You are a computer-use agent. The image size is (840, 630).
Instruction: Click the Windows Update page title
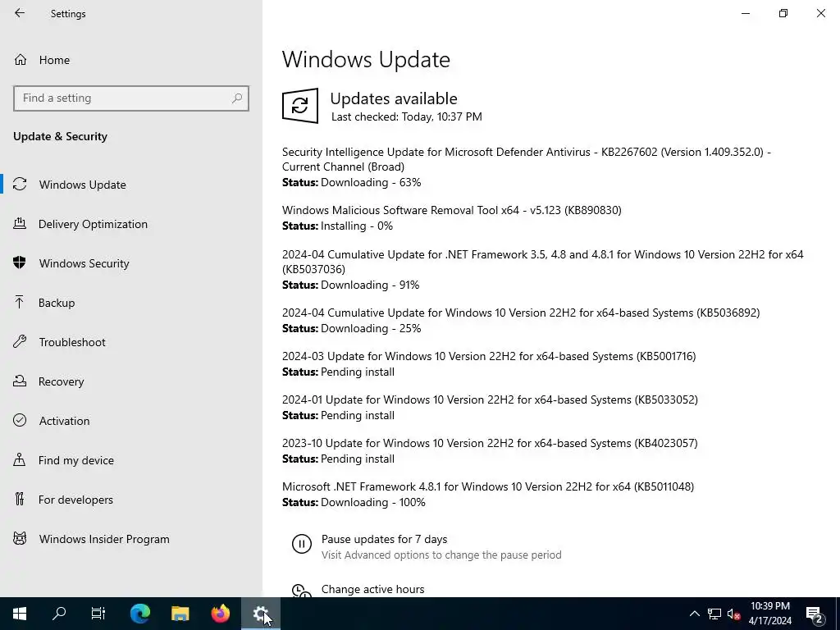point(366,59)
